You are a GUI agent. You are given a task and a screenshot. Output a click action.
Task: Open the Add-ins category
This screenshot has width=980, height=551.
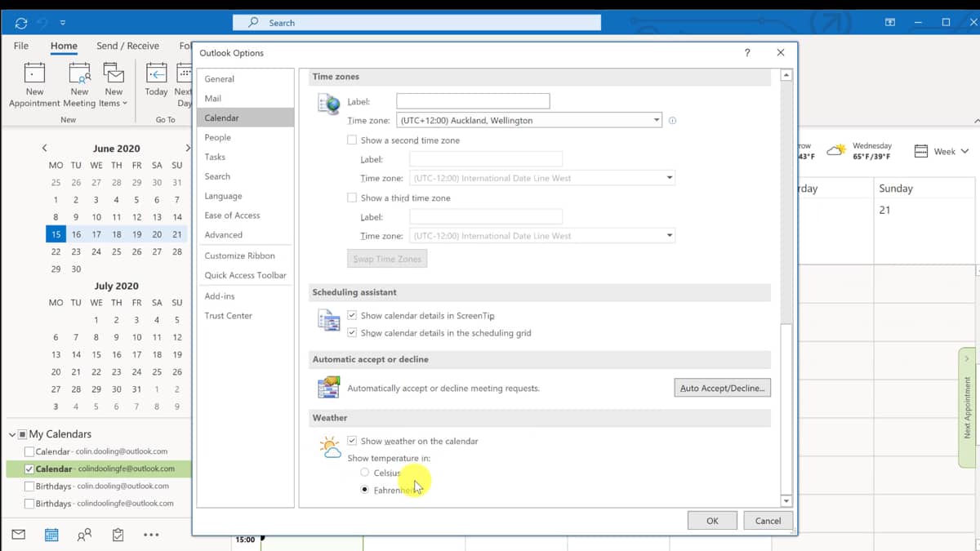[245, 295]
